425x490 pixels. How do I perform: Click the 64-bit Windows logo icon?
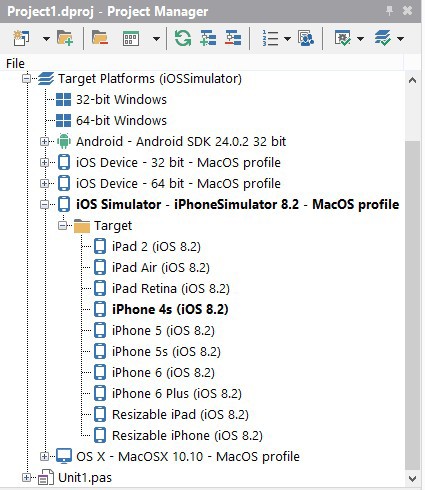pyautogui.click(x=63, y=121)
